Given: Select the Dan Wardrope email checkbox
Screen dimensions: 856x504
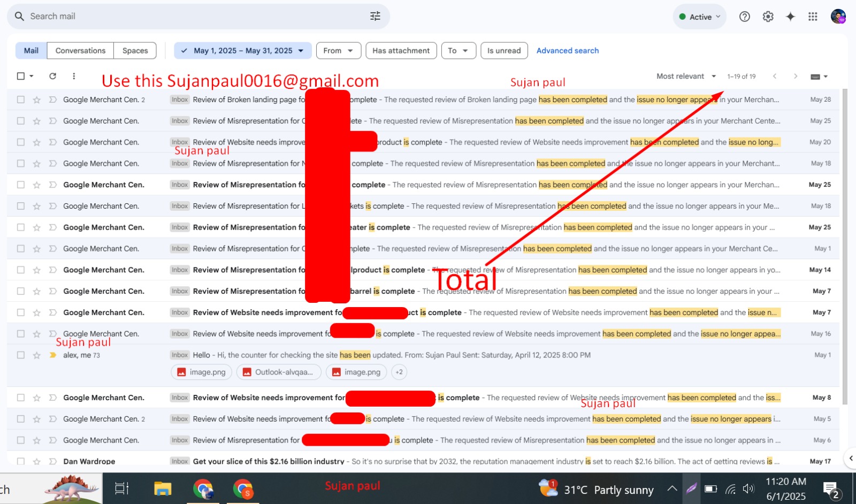Looking at the screenshot, I should coord(21,461).
